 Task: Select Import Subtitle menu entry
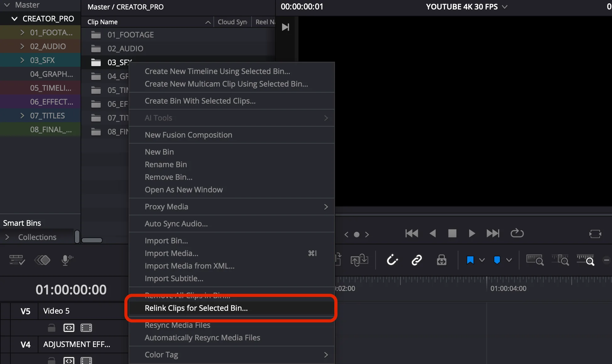click(231, 278)
